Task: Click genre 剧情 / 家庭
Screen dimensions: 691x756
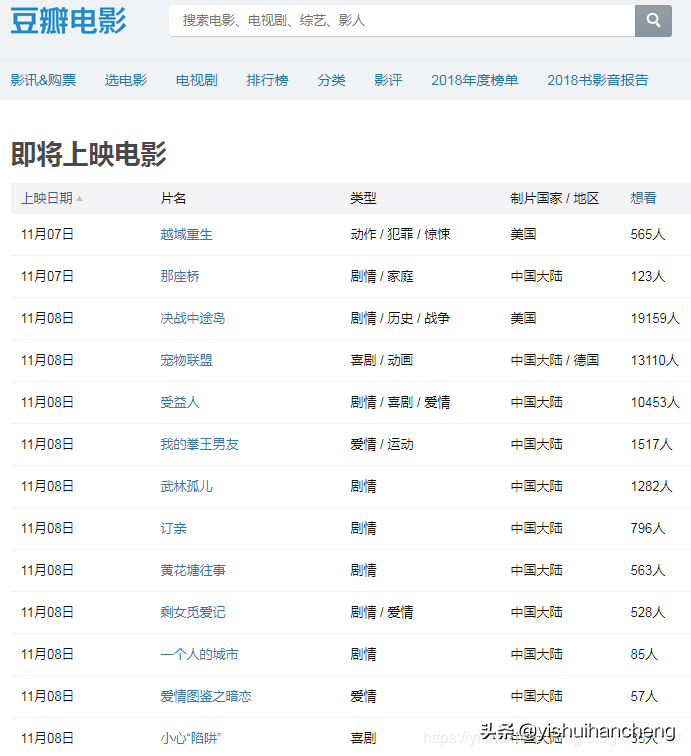Action: pyautogui.click(x=381, y=276)
